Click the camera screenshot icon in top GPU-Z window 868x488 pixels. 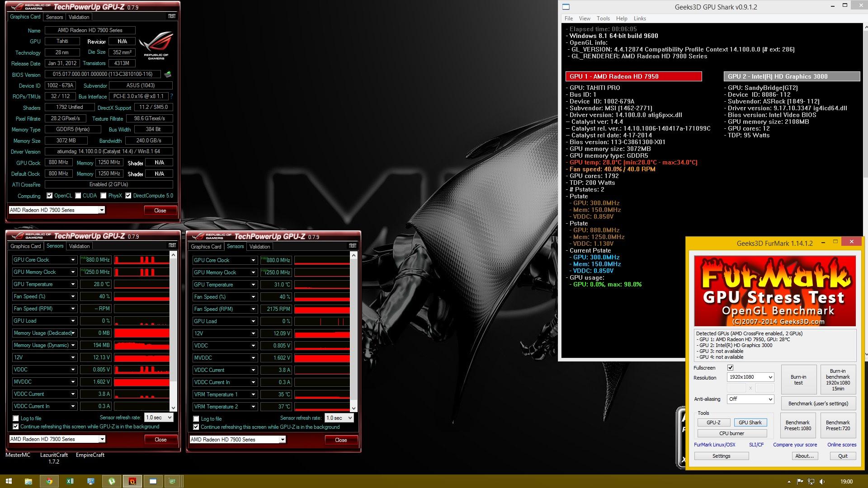coord(172,16)
